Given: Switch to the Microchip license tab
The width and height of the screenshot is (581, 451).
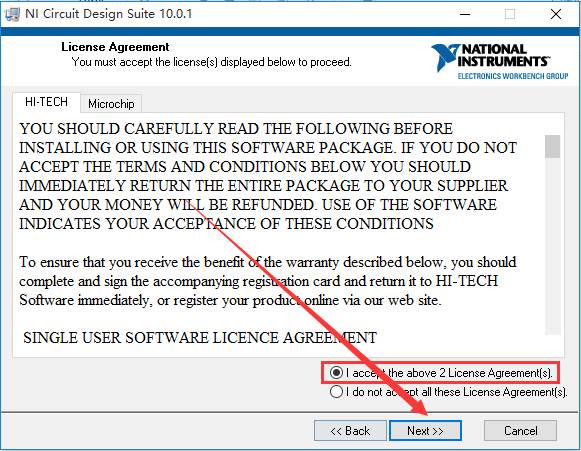Looking at the screenshot, I should coord(111,104).
